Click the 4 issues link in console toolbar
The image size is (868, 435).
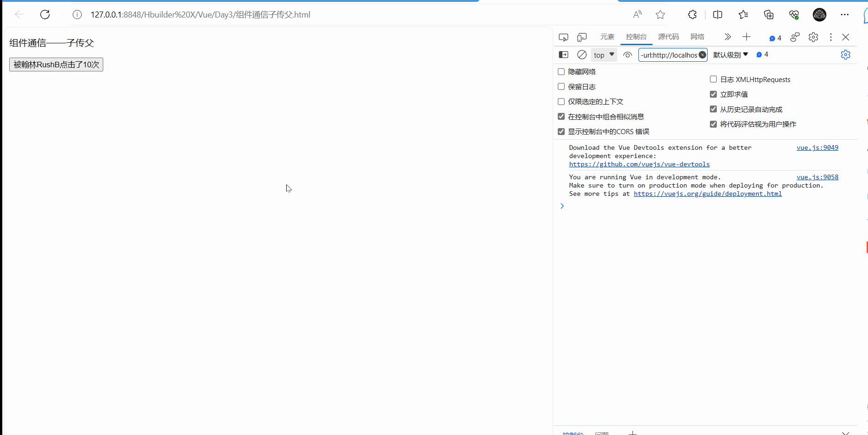pyautogui.click(x=762, y=54)
